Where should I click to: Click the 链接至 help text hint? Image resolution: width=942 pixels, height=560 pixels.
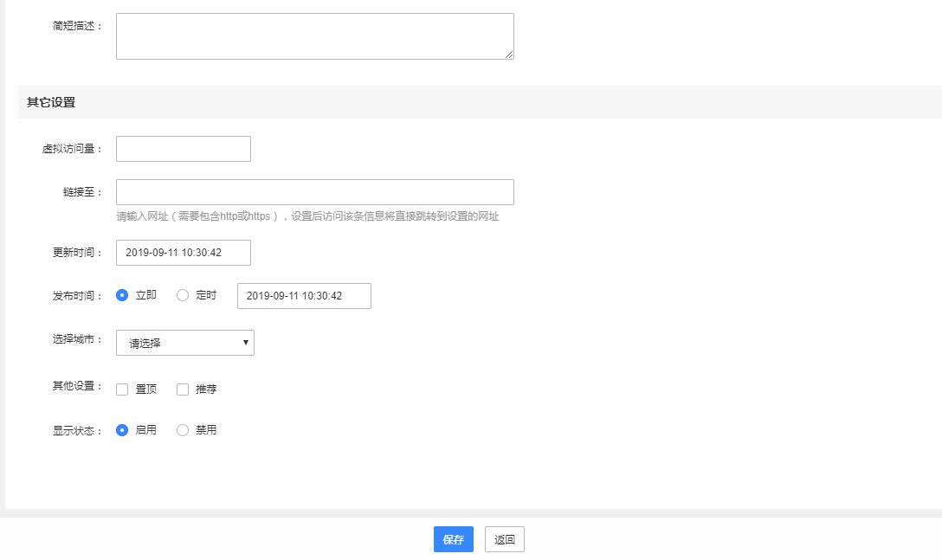click(x=307, y=216)
